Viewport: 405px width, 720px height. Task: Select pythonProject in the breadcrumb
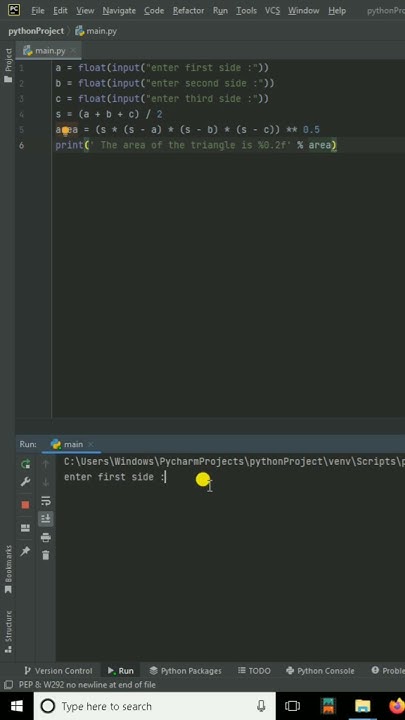click(x=36, y=31)
